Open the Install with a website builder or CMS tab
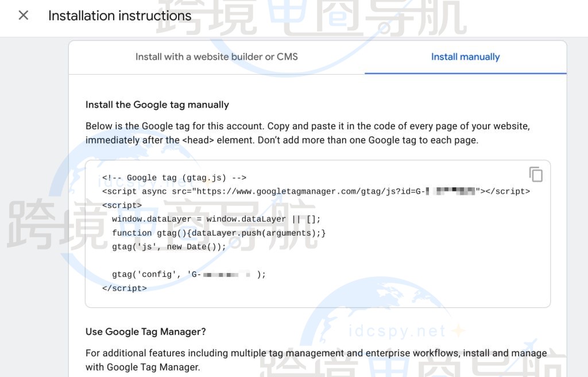Screen dimensions: 588x377 coord(216,57)
